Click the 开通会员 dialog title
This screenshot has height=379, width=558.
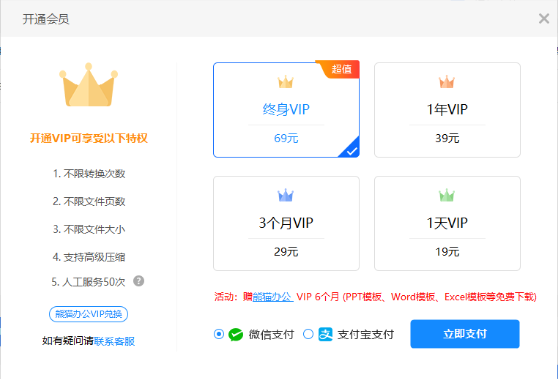coord(46,19)
